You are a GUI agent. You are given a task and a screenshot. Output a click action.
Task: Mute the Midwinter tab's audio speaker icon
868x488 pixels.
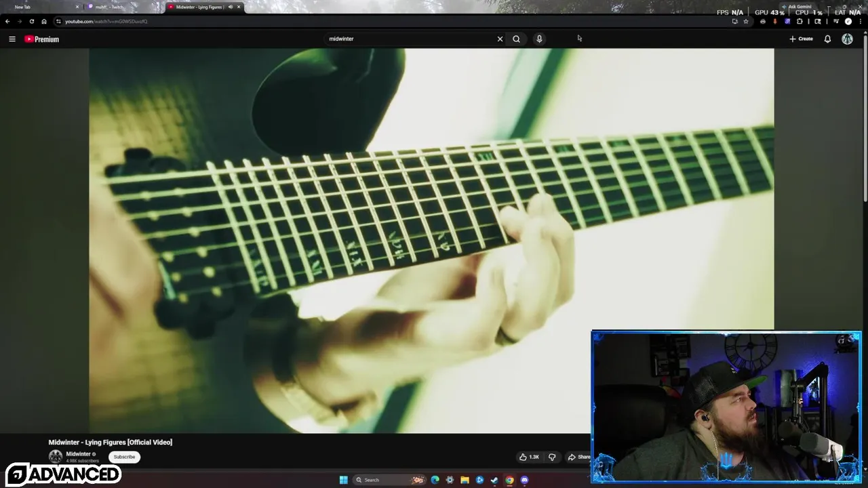tap(230, 7)
